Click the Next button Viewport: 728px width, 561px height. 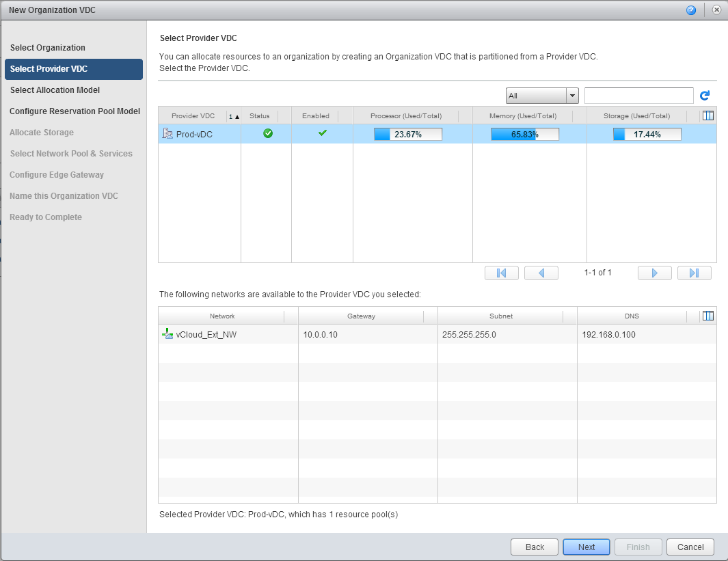tap(586, 547)
